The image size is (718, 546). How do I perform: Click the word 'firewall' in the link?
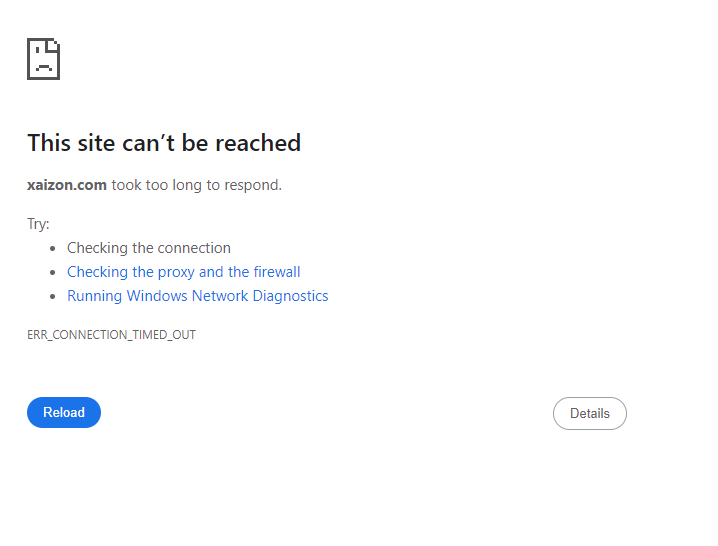pos(277,272)
